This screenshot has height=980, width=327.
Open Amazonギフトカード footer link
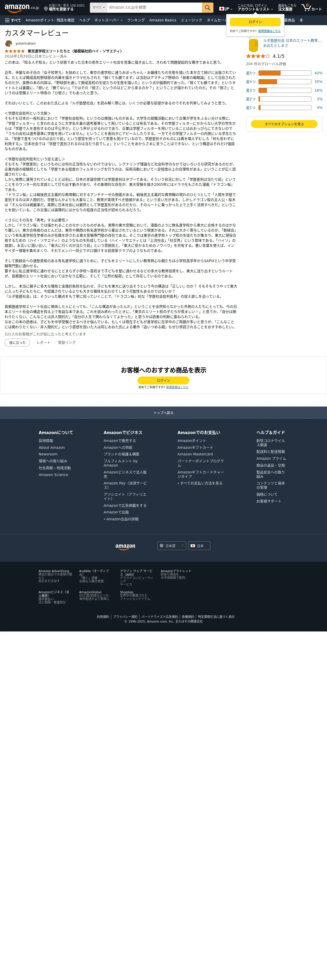(195, 448)
